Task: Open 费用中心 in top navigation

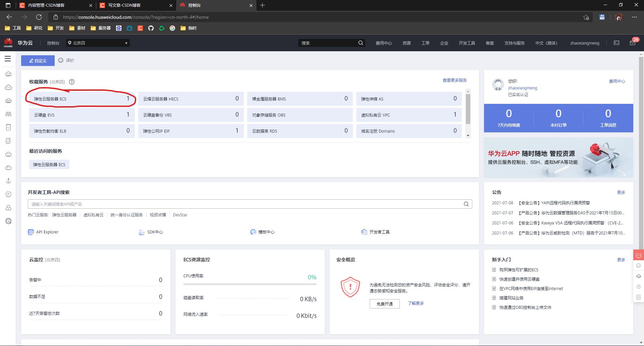Action: 384,43
